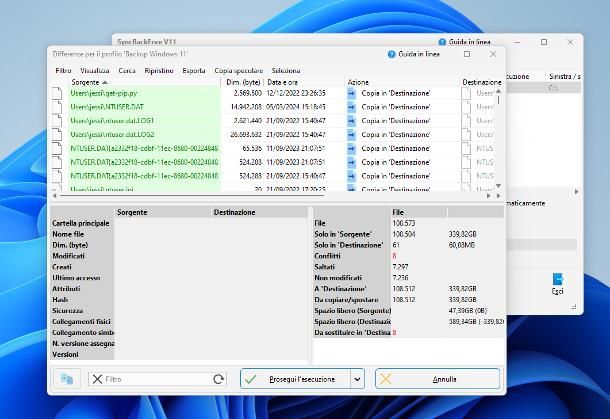Click Destinazione header in details panel

[259, 212]
